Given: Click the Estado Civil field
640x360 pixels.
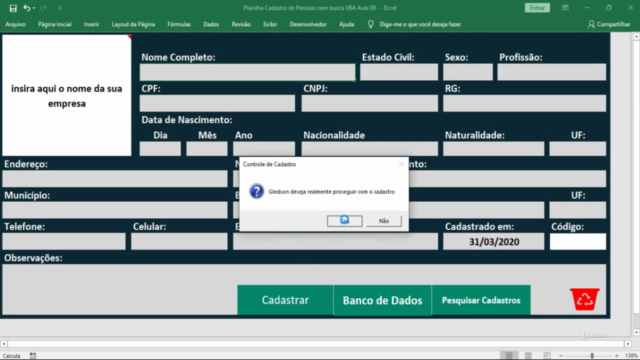Looking at the screenshot, I should (399, 72).
